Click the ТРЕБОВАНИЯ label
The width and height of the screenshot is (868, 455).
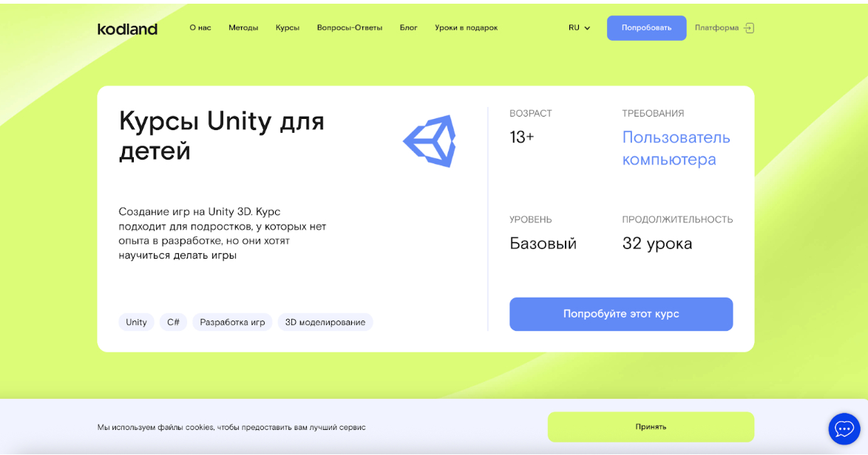point(653,113)
